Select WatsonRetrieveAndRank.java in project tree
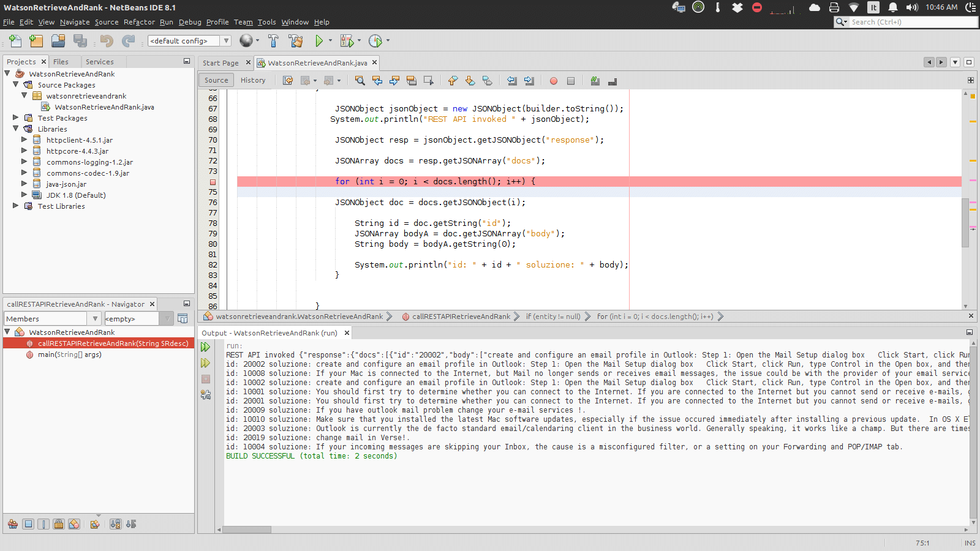Image resolution: width=980 pixels, height=551 pixels. (104, 107)
